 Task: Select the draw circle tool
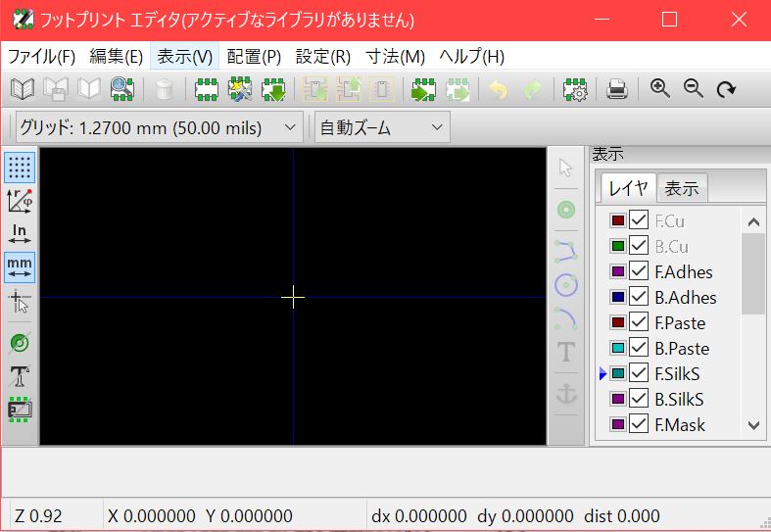[566, 285]
